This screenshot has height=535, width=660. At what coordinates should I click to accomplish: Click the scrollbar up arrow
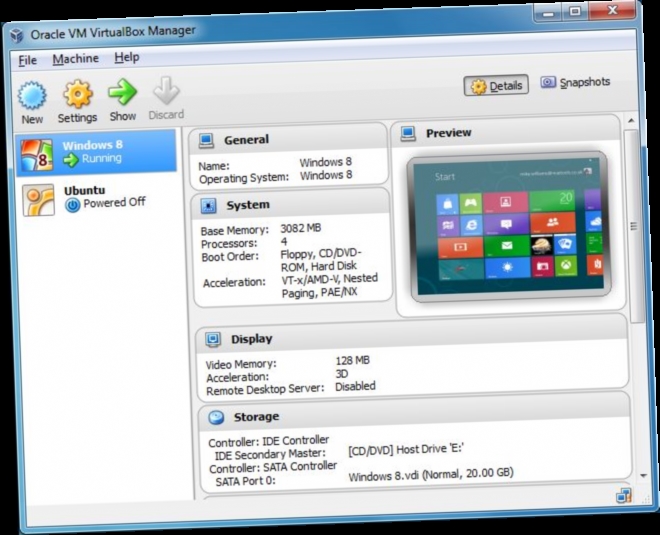631,121
